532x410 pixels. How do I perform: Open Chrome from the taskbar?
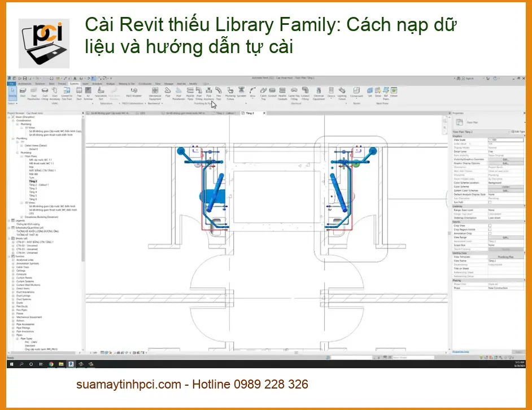pyautogui.click(x=51, y=364)
